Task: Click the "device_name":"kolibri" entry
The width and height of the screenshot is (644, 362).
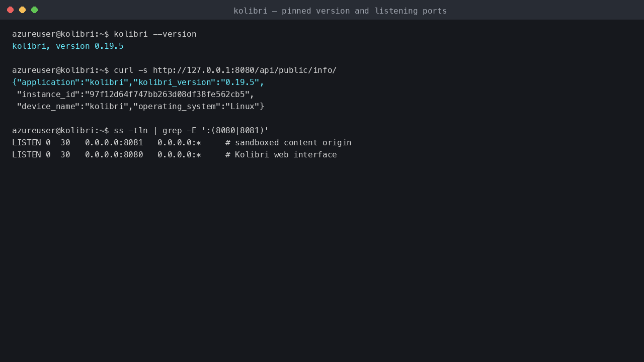Action: 72,107
